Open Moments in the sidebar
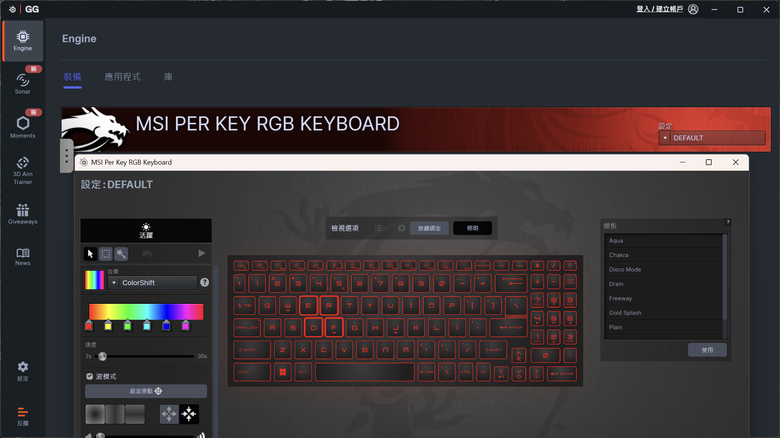Image resolution: width=780 pixels, height=438 pixels. (x=23, y=127)
